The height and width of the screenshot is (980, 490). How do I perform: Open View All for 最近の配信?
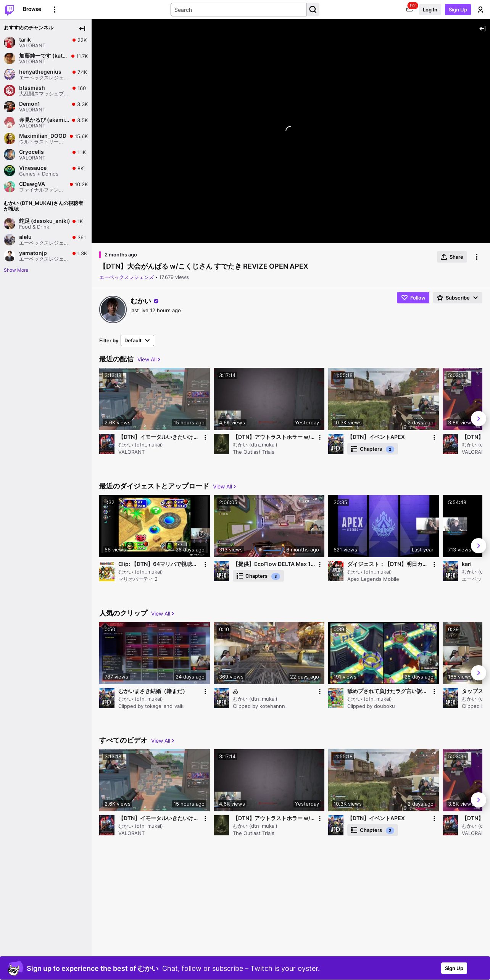point(149,359)
